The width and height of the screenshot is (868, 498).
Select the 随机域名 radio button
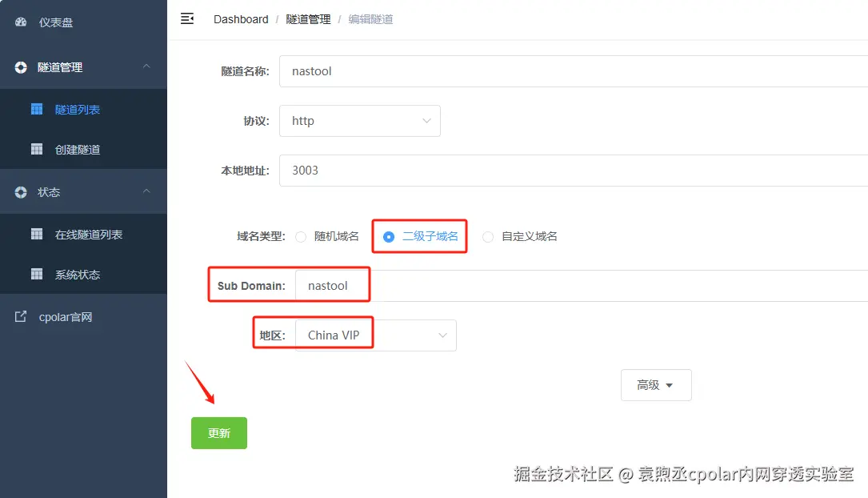point(301,237)
